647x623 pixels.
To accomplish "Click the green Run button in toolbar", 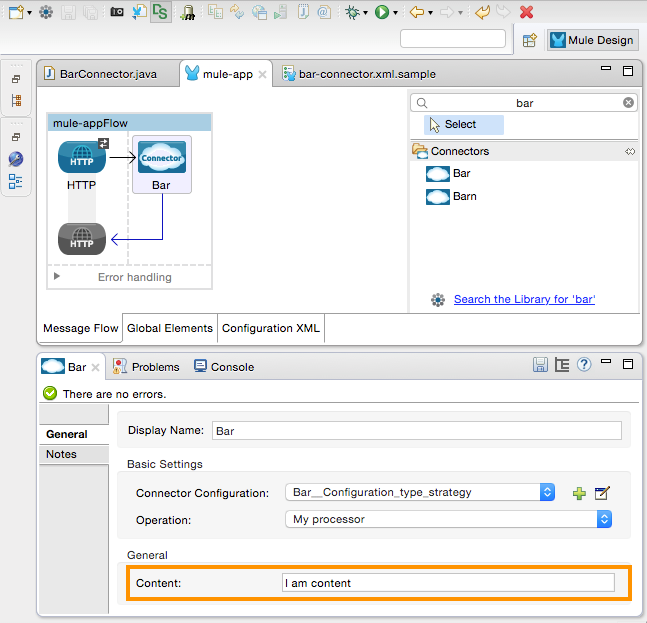I will coord(382,12).
